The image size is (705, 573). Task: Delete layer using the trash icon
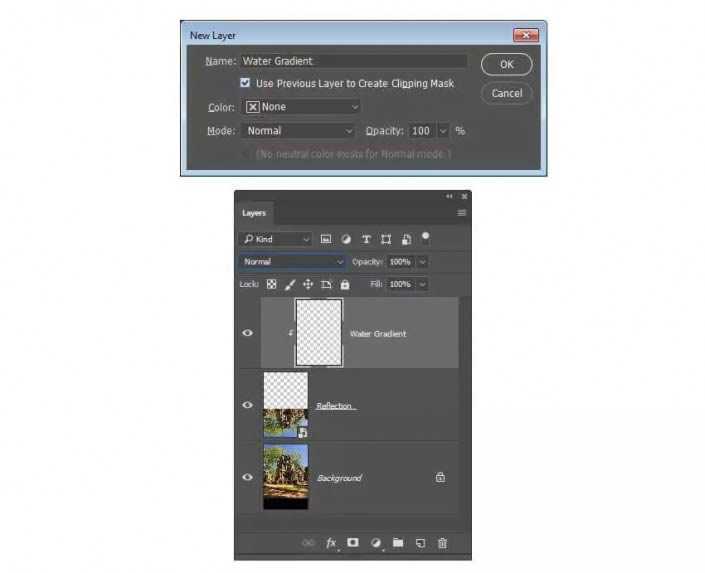pyautogui.click(x=442, y=543)
